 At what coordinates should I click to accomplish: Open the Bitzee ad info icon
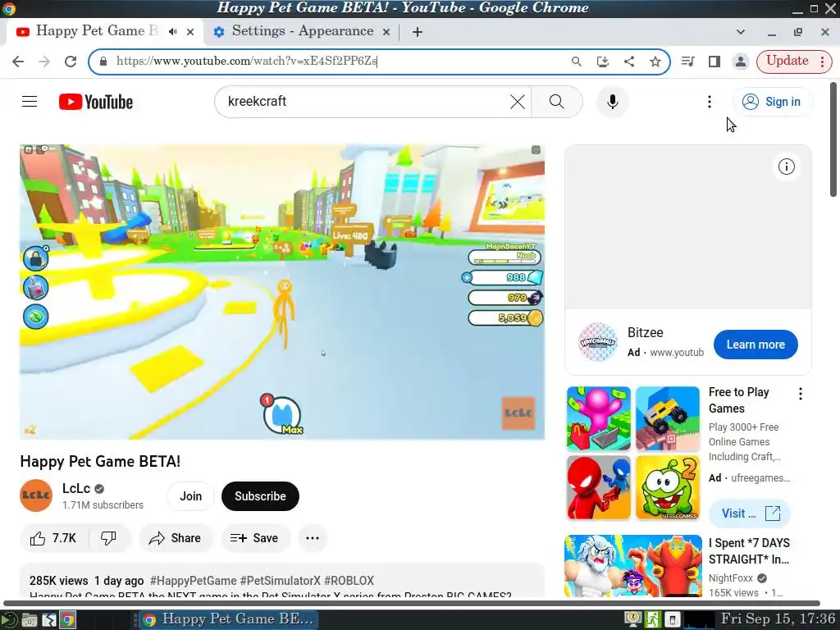coord(787,167)
